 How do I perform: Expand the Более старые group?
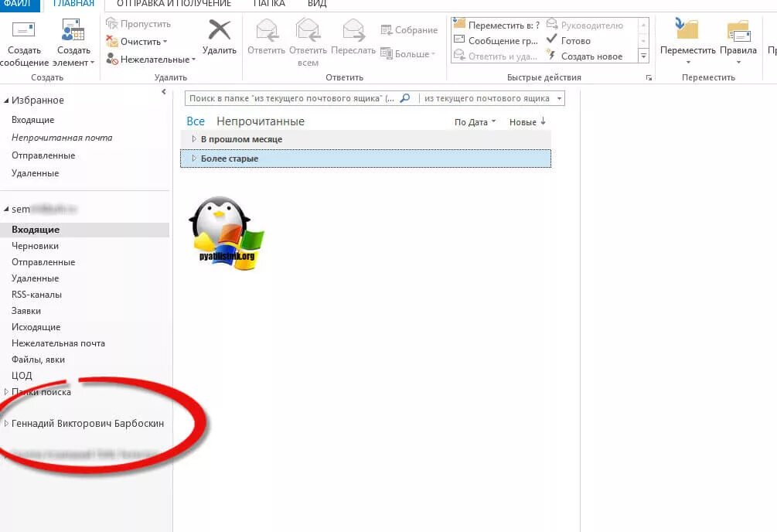194,159
